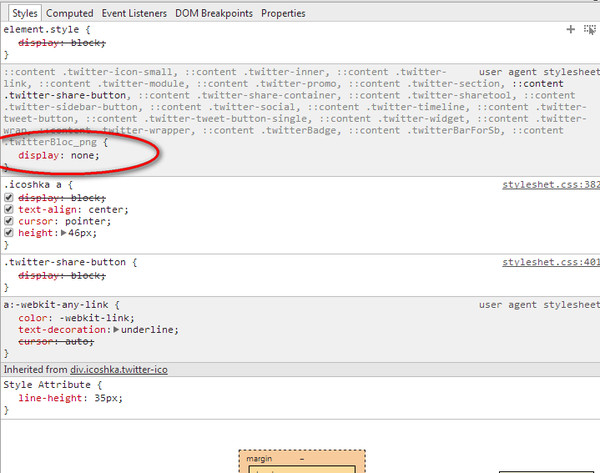The height and width of the screenshot is (473, 600).
Task: Open stylesheet.css:382 source link
Action: coord(551,185)
